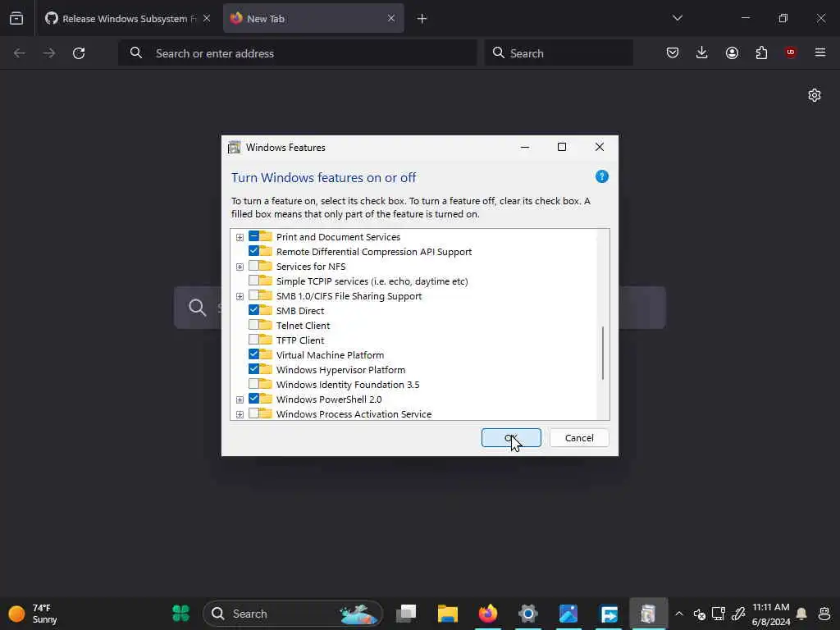Click the features list vertical scrollbar thumb
Image resolution: width=840 pixels, height=630 pixels.
pyautogui.click(x=603, y=353)
